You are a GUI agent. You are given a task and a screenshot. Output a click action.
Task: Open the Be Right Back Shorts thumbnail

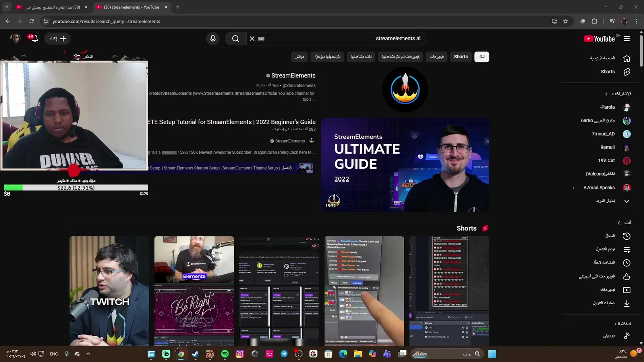194,291
